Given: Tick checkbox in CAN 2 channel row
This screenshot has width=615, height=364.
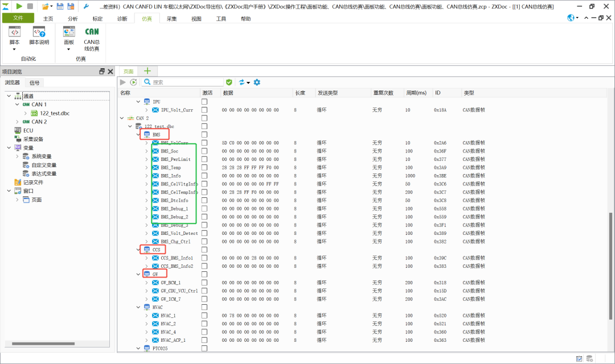Looking at the screenshot, I should pos(204,118).
